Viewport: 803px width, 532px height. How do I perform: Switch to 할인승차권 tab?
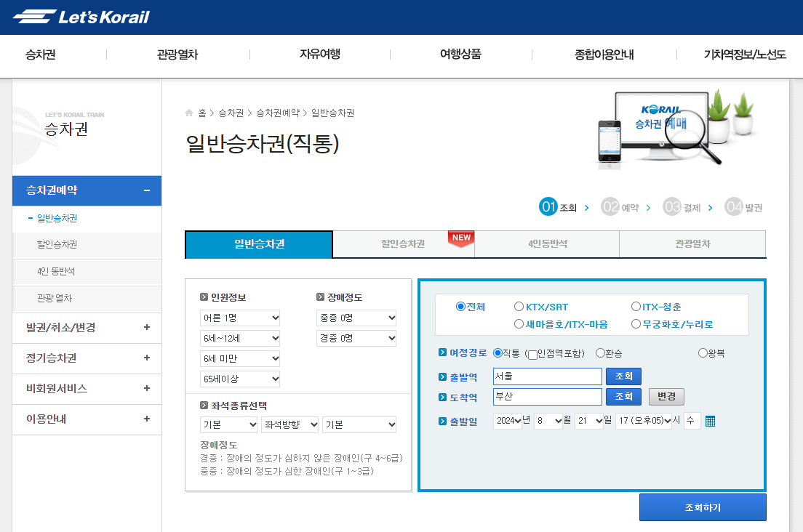pyautogui.click(x=404, y=244)
